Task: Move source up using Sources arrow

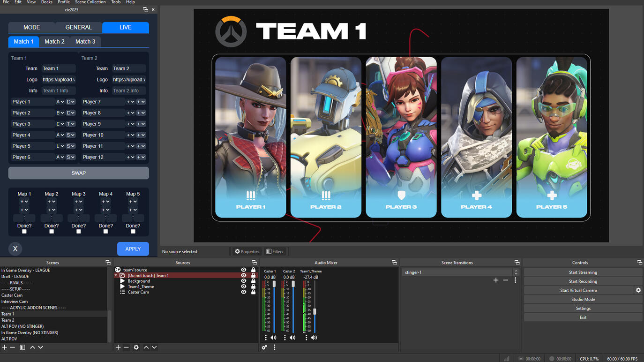Action: pyautogui.click(x=146, y=347)
